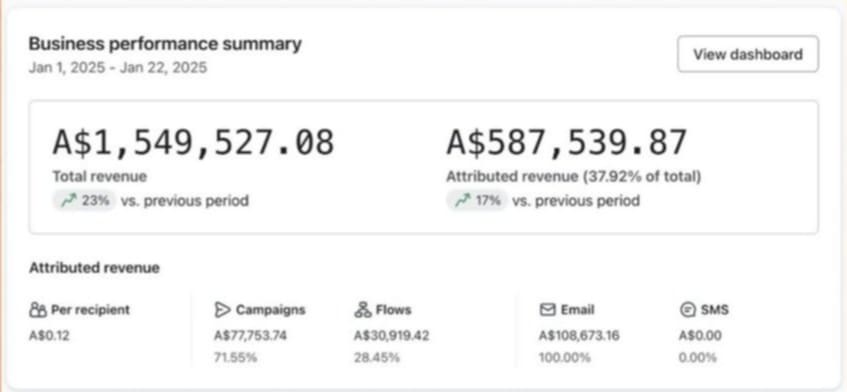Screen dimensions: 847x392
Task: Select the Business performance summary heading
Action: (x=165, y=44)
